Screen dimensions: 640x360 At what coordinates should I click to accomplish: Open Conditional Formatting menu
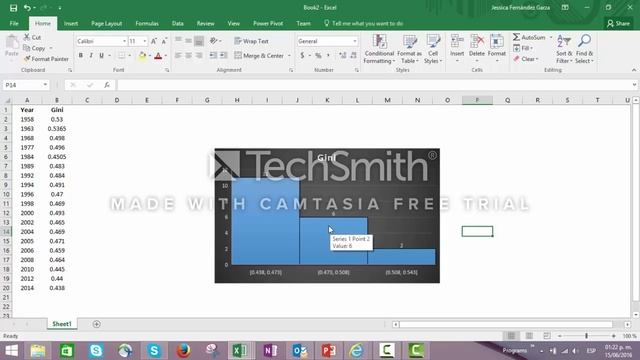pyautogui.click(x=379, y=49)
